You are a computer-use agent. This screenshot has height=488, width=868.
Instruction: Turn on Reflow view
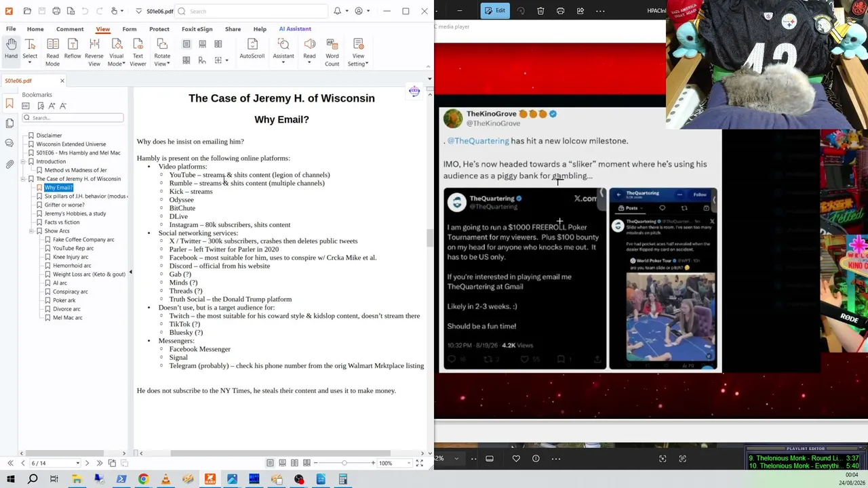[73, 49]
